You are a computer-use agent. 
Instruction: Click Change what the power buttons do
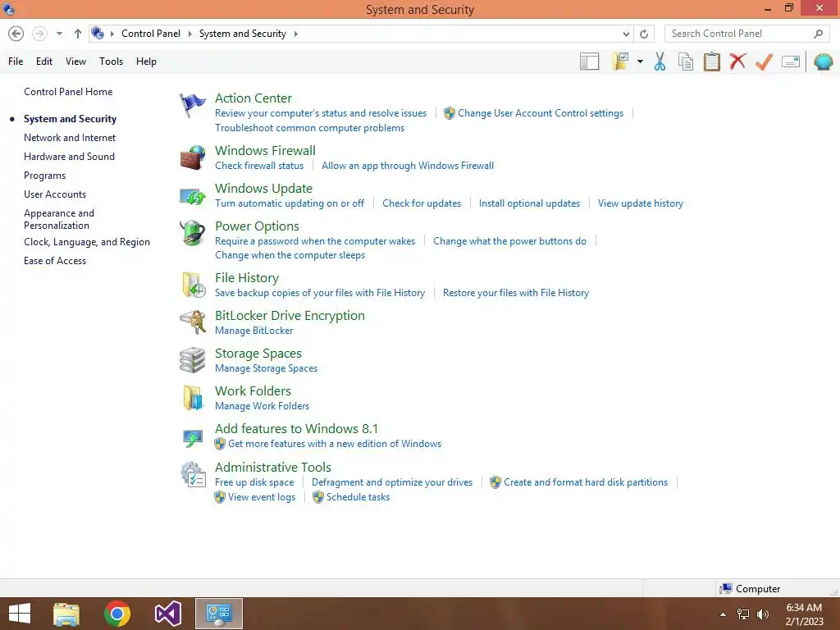click(510, 241)
